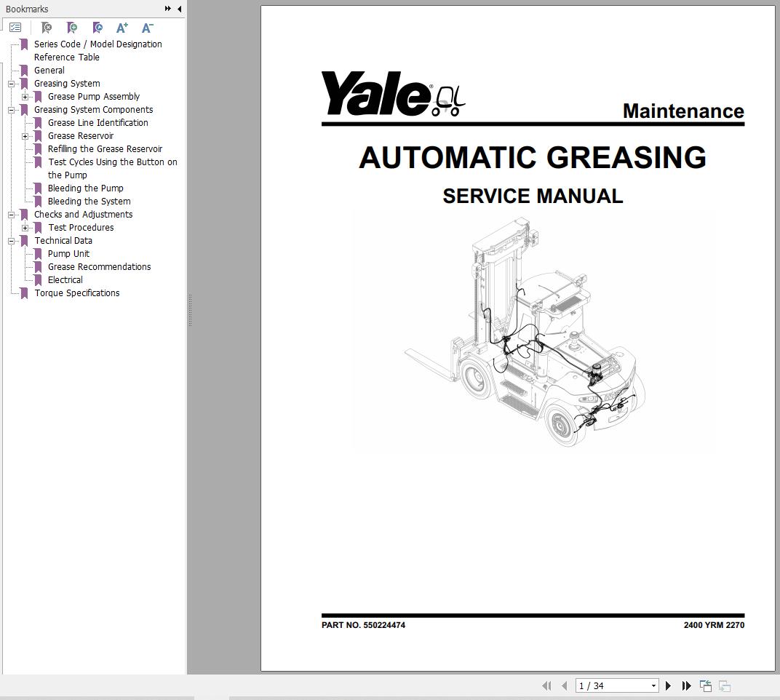Increase bookmark text size with A+ icon
Viewport: 780px width, 700px height.
pyautogui.click(x=122, y=28)
